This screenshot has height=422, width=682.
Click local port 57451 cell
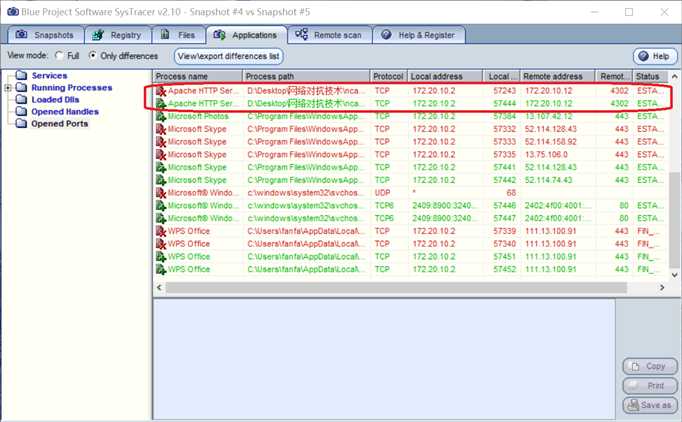pyautogui.click(x=505, y=257)
